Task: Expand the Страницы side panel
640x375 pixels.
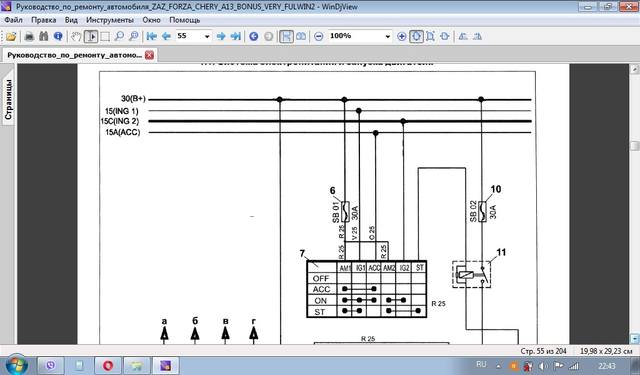Action: (8, 99)
